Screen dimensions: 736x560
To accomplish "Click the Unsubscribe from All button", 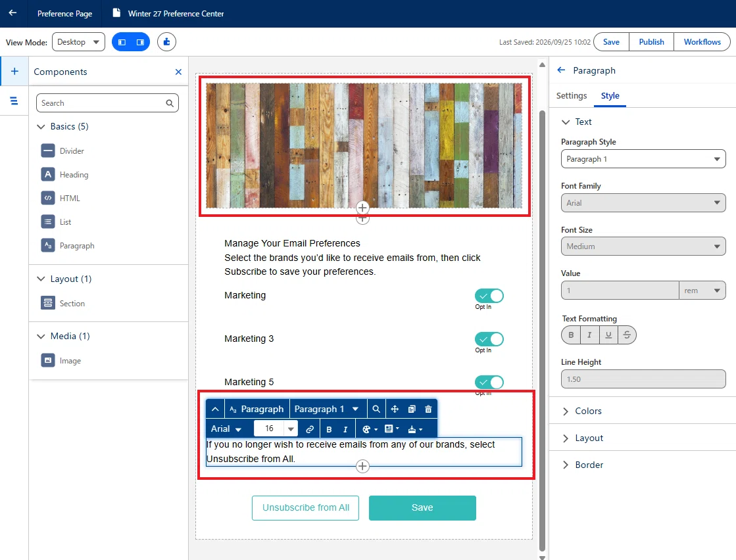I will click(306, 508).
